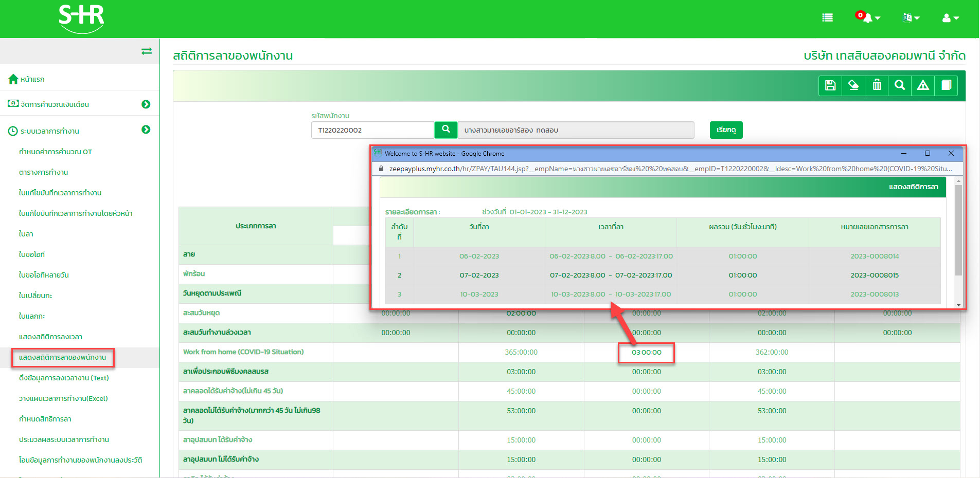This screenshot has height=478, width=980.
Task: Expand the จัดการคำนวณเงินเดือน menu section
Action: pyautogui.click(x=146, y=104)
